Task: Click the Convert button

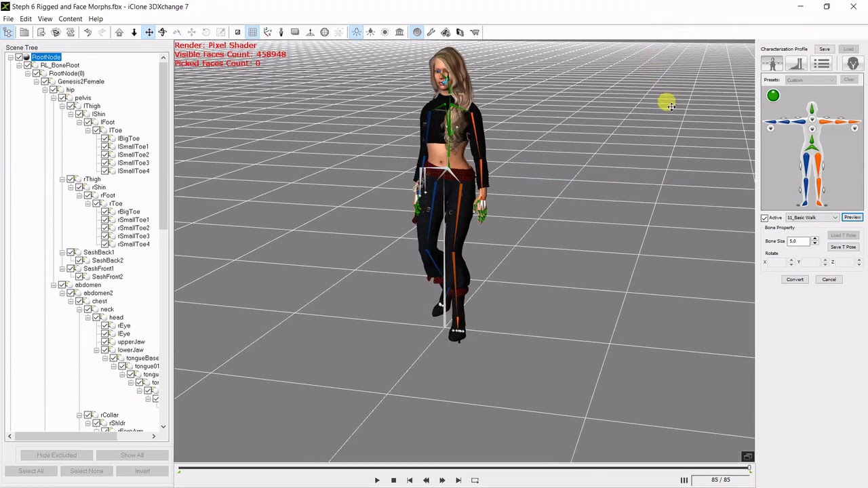Action: tap(795, 279)
